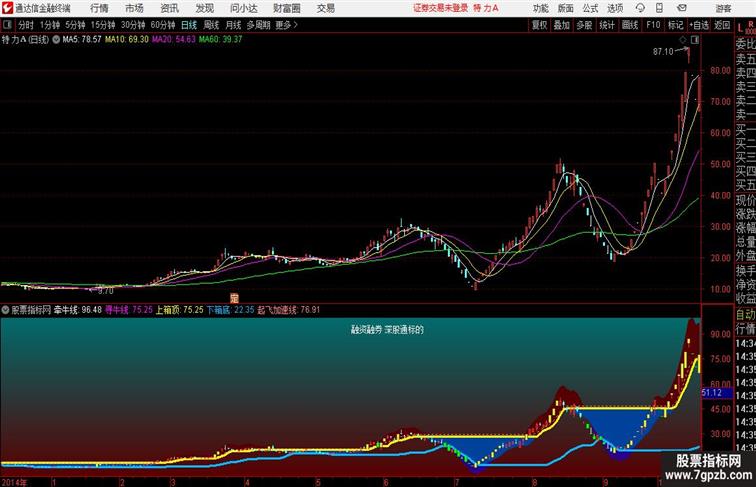The height and width of the screenshot is (487, 756).
Task: Open the mail envelope icon
Action: tap(682, 8)
